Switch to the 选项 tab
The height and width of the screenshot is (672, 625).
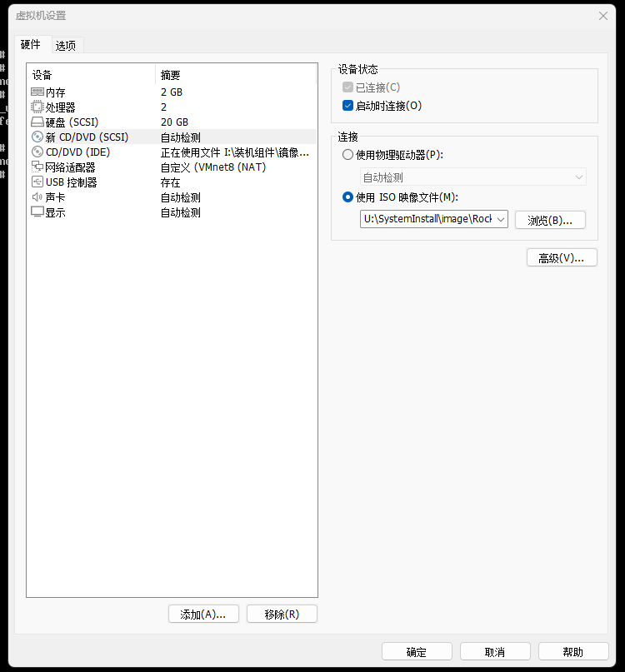(x=66, y=46)
